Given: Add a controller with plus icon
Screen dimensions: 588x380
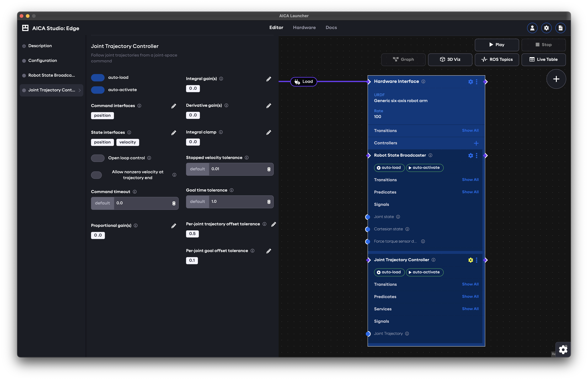Looking at the screenshot, I should [x=476, y=143].
